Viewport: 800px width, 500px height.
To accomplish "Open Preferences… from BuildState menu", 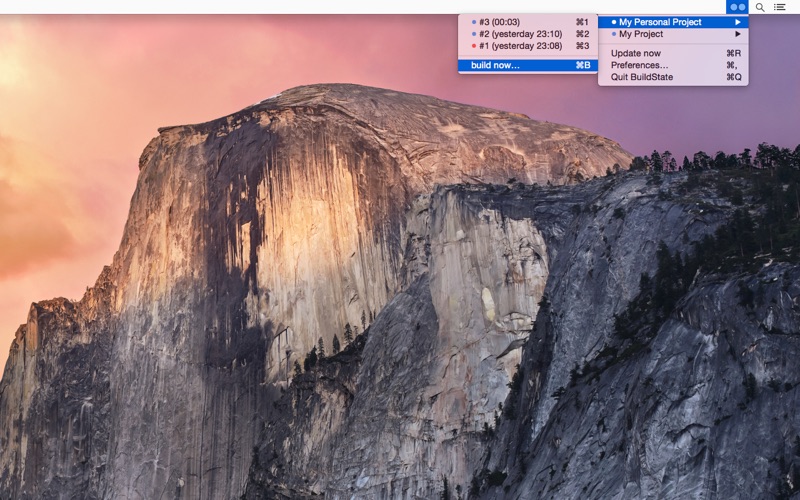I will pos(640,65).
